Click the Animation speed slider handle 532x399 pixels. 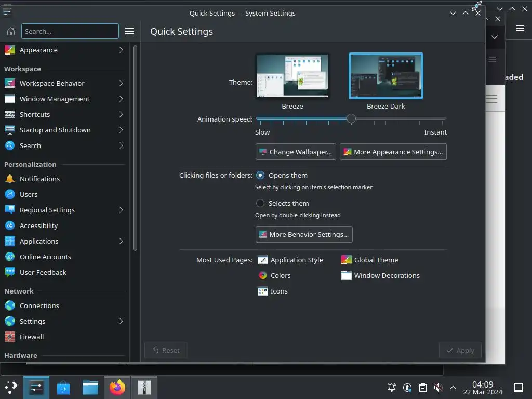coord(351,118)
